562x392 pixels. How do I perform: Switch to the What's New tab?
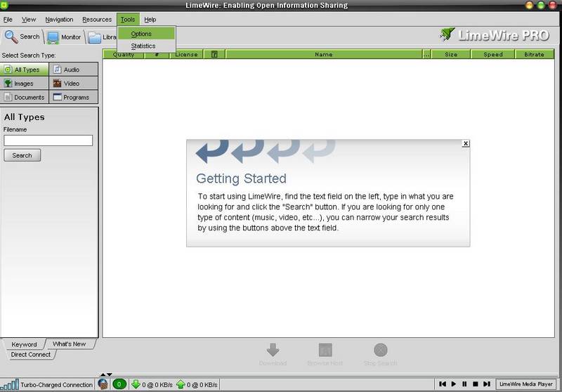tap(69, 344)
